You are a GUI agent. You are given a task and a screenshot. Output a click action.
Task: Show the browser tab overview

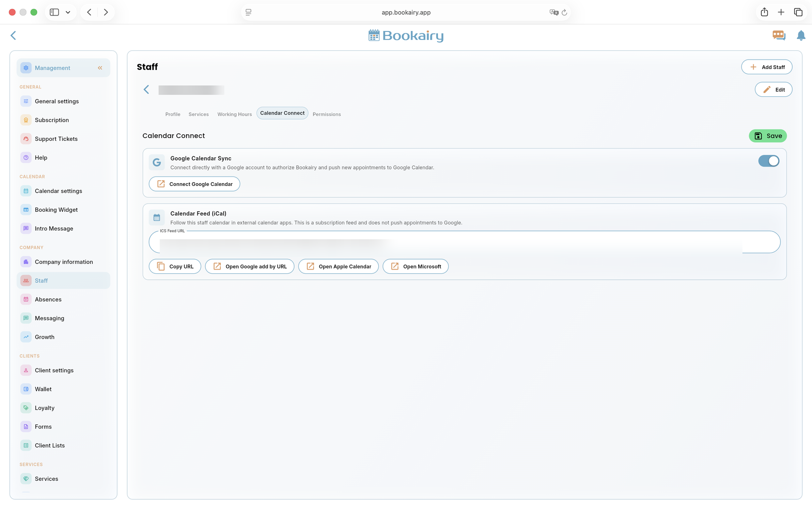click(798, 12)
